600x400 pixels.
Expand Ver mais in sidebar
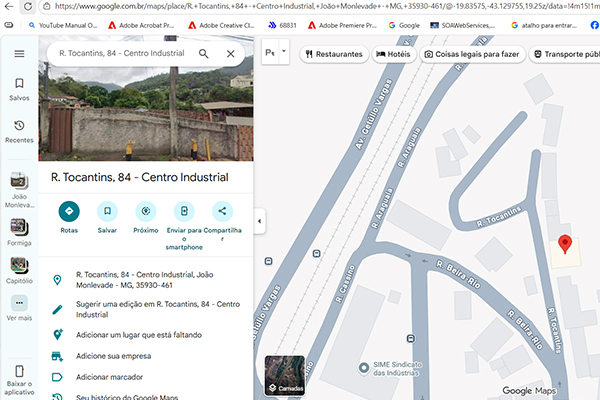(19, 307)
